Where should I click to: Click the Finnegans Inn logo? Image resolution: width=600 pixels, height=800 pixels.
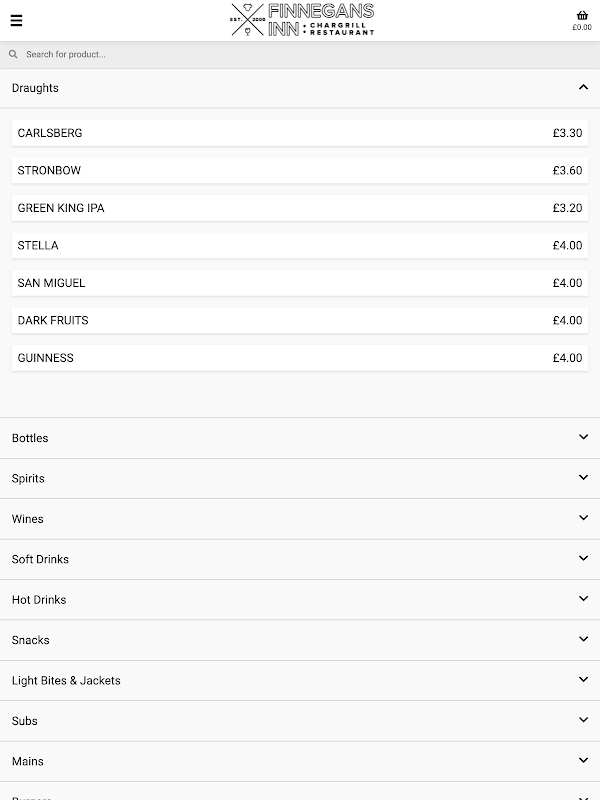coord(301,20)
